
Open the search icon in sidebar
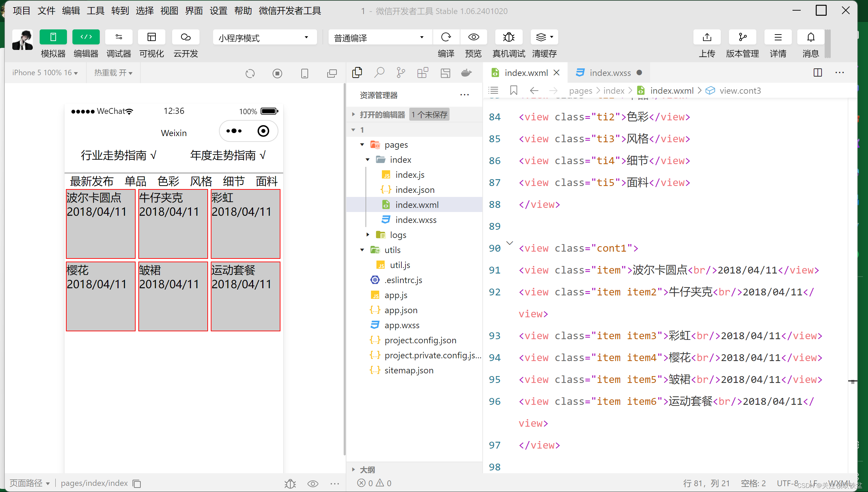(x=379, y=72)
